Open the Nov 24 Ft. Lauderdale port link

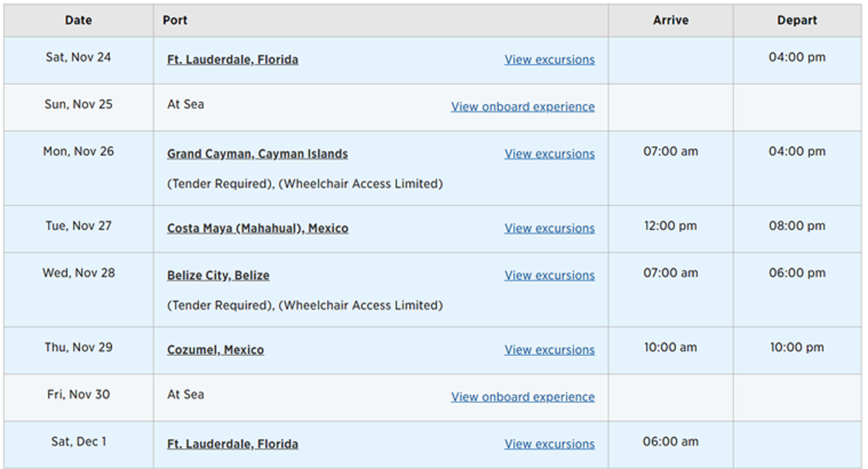coord(232,59)
